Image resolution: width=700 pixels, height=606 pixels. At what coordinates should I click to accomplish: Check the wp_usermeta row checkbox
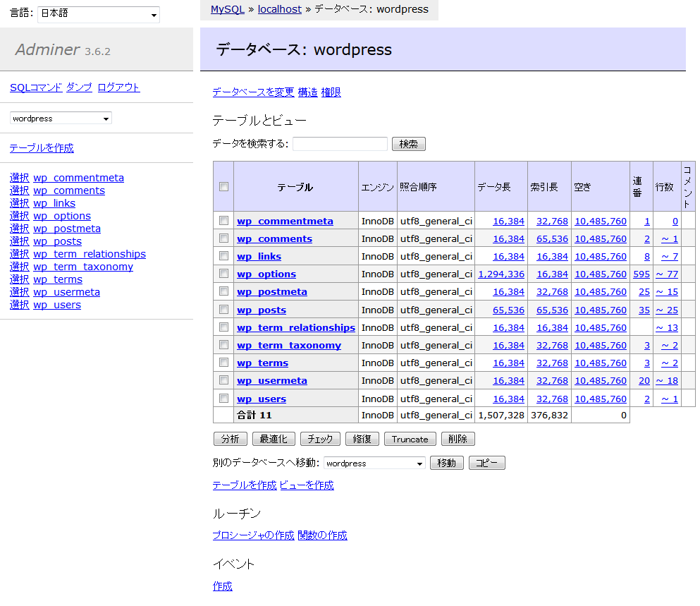click(223, 380)
